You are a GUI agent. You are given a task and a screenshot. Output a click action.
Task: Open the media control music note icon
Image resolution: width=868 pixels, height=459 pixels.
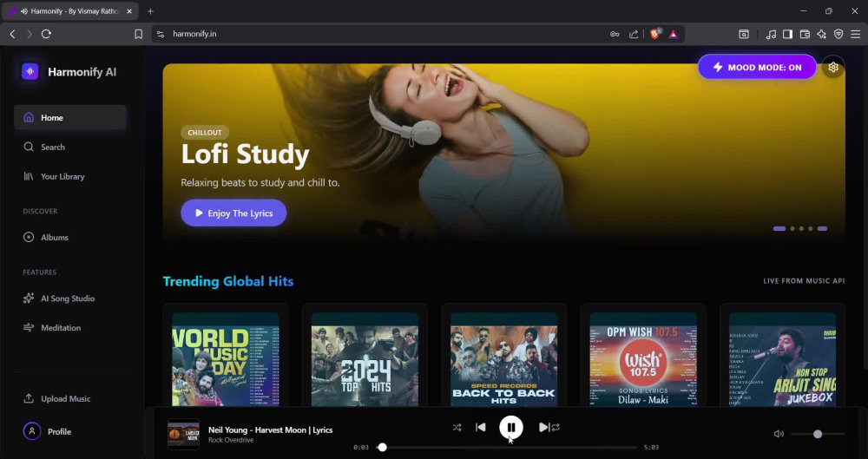coord(771,34)
